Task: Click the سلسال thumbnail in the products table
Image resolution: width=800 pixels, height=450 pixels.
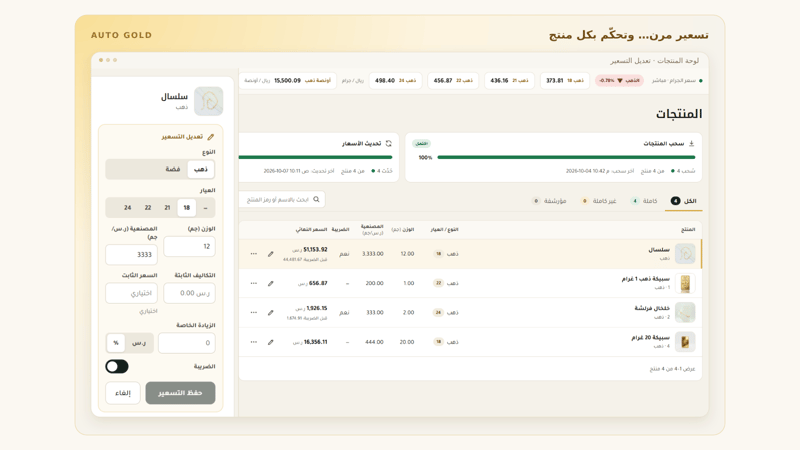Action: pos(685,254)
